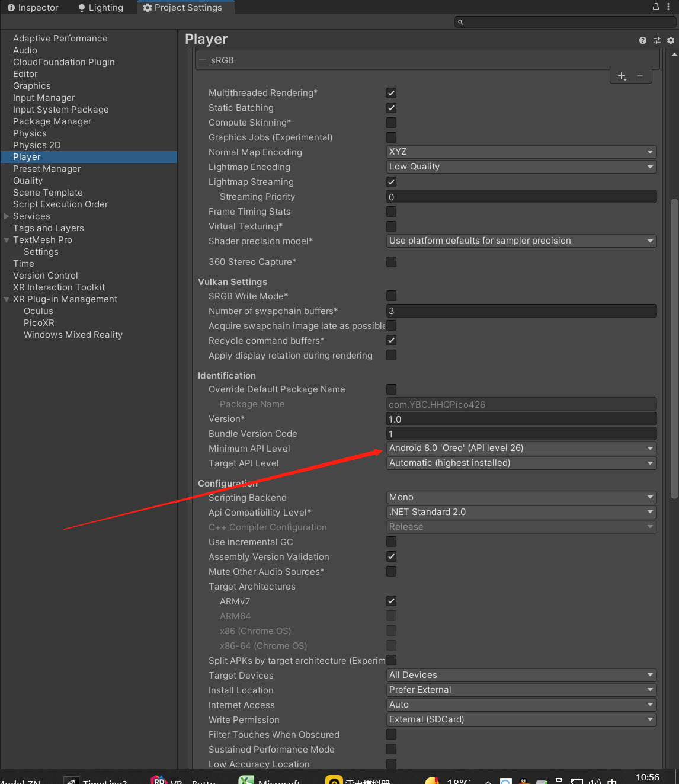Open Lightmap Encoding Low Quality dropdown
The image size is (679, 784).
click(x=521, y=167)
